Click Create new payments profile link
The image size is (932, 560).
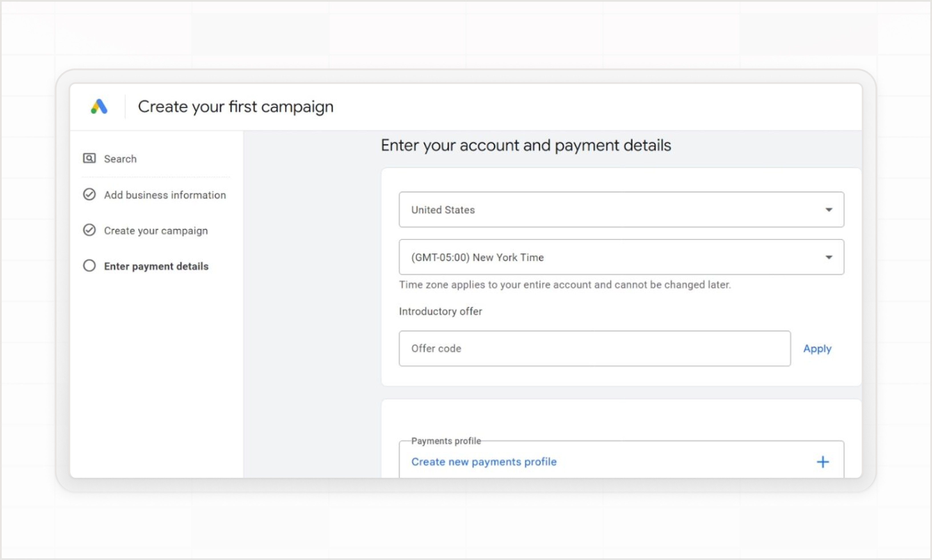(x=484, y=462)
